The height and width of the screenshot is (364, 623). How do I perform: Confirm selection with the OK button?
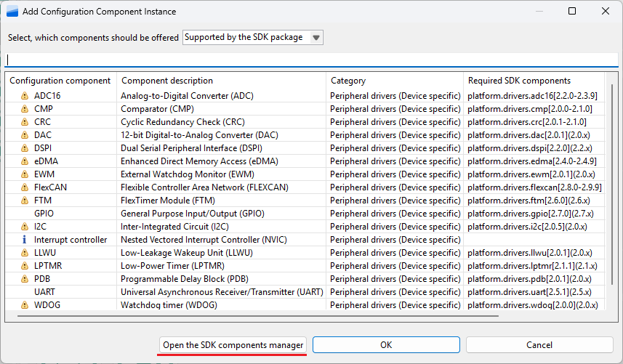[x=386, y=345]
